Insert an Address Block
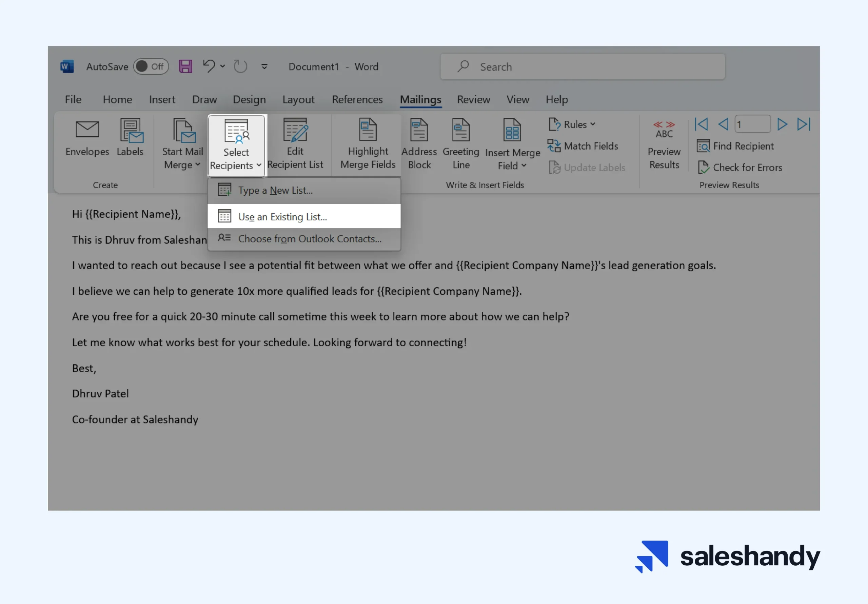The height and width of the screenshot is (604, 868). click(419, 144)
